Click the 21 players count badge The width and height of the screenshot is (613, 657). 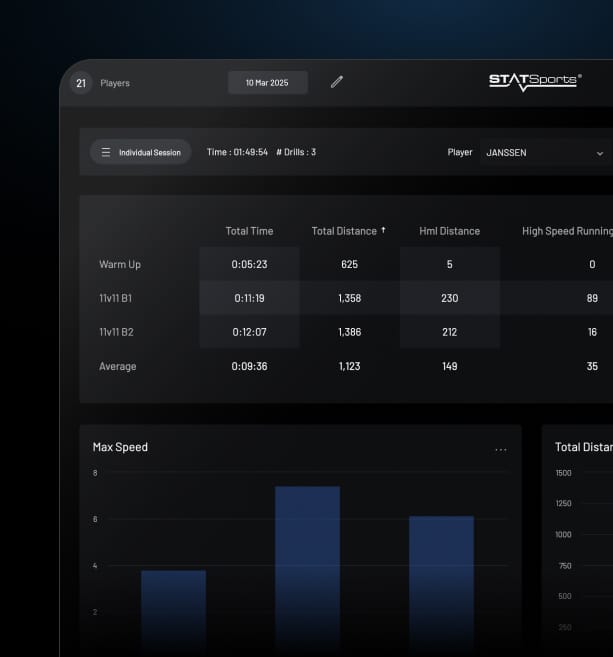coord(81,83)
